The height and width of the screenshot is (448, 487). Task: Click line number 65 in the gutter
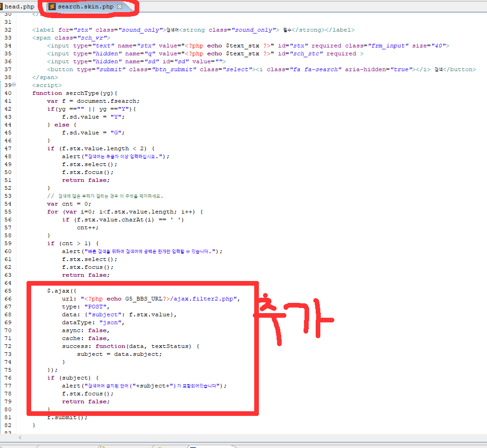[7, 291]
